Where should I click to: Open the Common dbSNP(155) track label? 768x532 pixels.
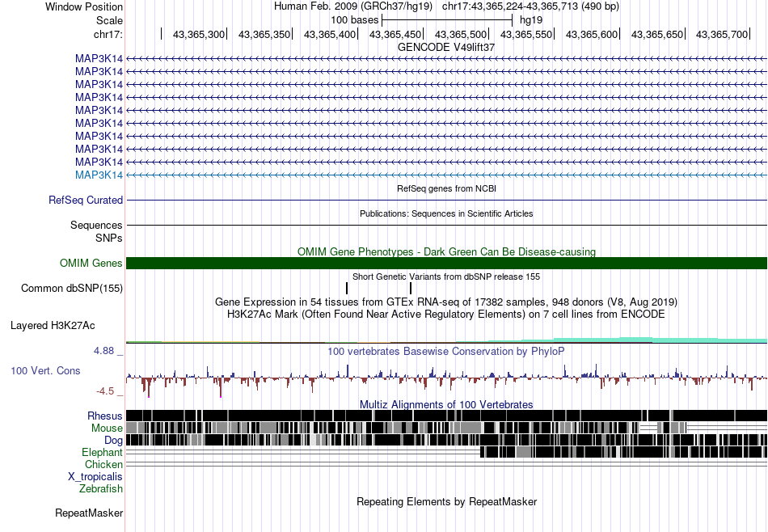pos(72,288)
